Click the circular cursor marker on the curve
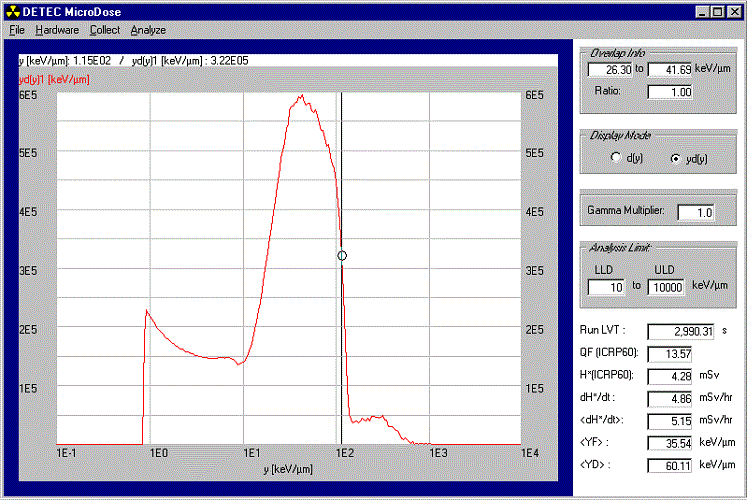 pyautogui.click(x=342, y=256)
